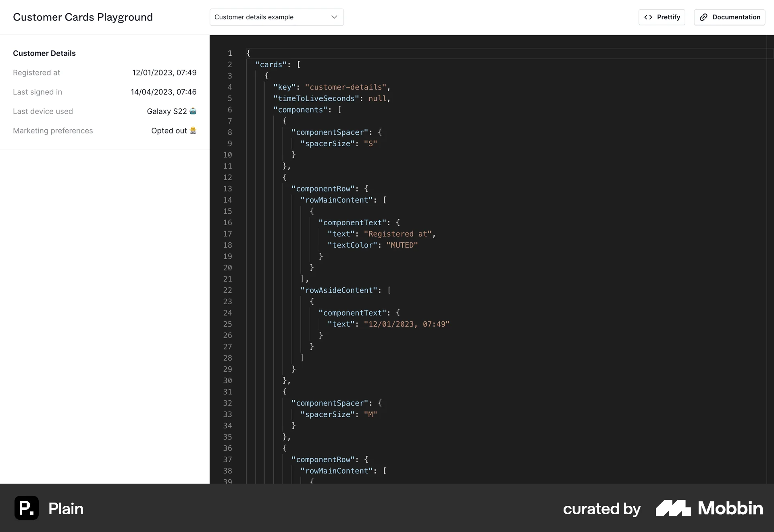Click the code brackets icon beside Prettify
This screenshot has height=532, width=774.
pyautogui.click(x=649, y=17)
